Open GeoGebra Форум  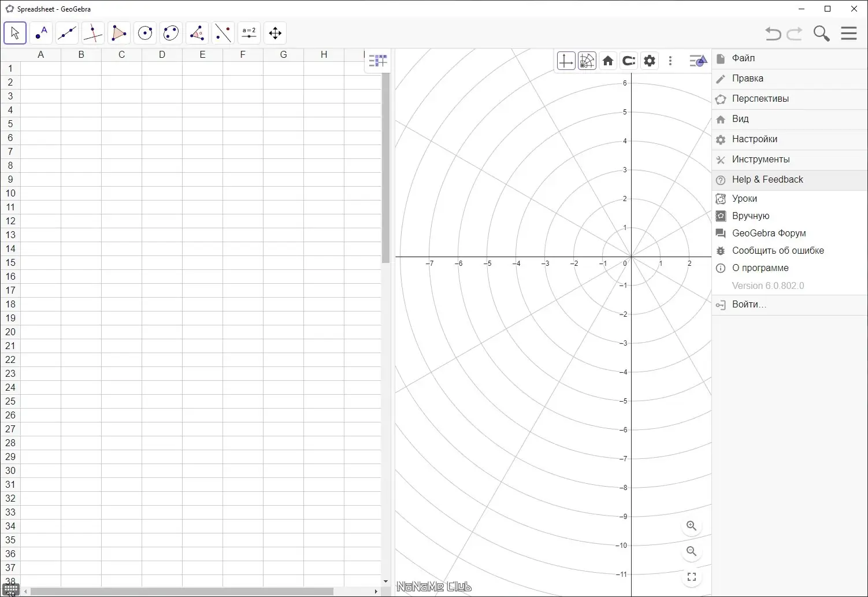789,233
